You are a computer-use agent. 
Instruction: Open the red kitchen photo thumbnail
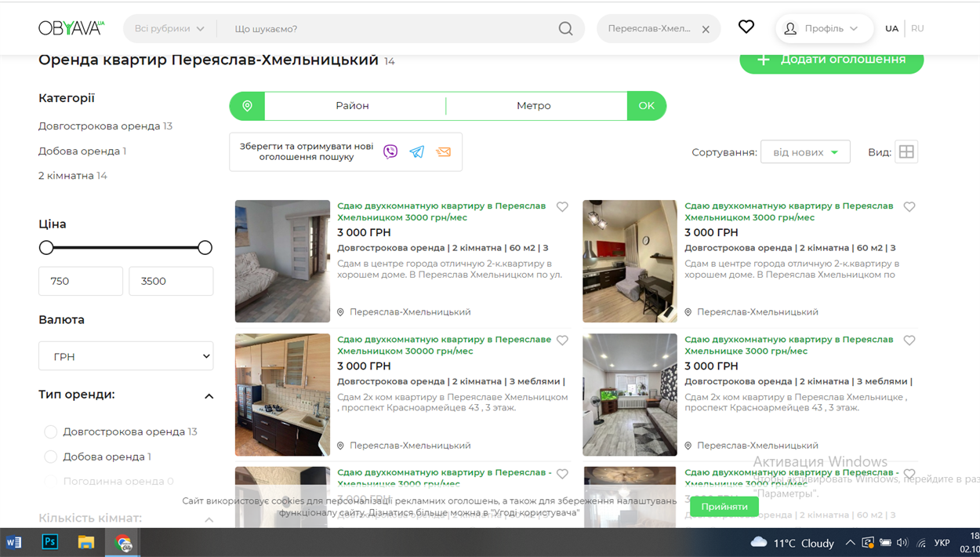(x=630, y=261)
